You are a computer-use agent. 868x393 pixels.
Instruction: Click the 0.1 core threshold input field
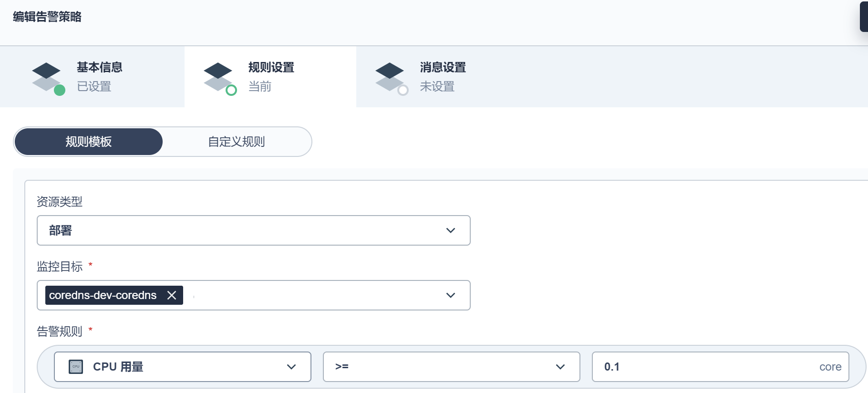coord(706,367)
